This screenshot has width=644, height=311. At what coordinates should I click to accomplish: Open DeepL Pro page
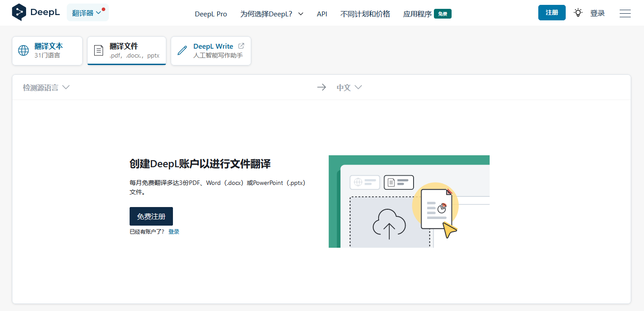[211, 14]
